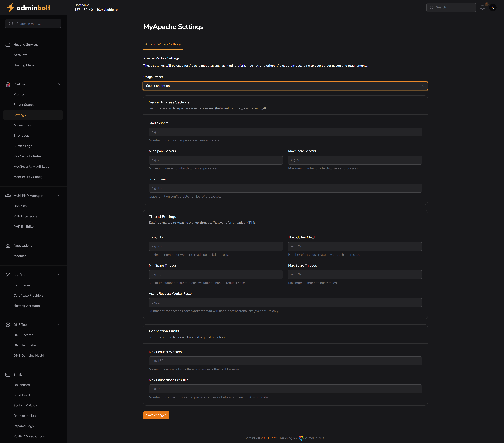The width and height of the screenshot is (504, 443).
Task: Click the user avatar in top bar
Action: click(x=493, y=7)
